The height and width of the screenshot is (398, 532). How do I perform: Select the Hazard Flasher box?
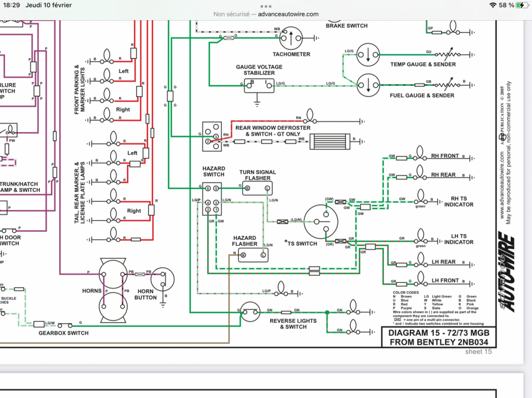pyautogui.click(x=253, y=255)
